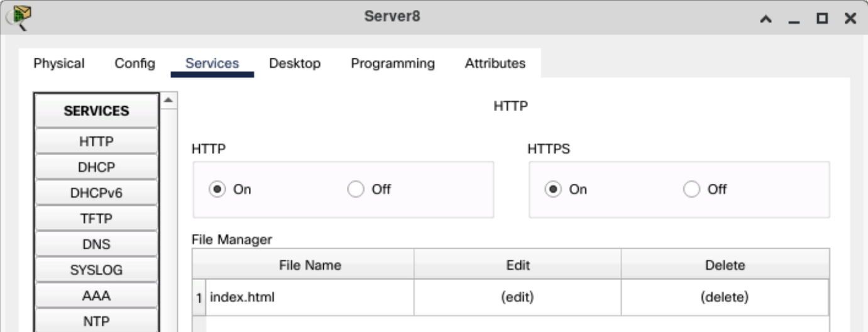The width and height of the screenshot is (868, 332).
Task: Select the DNS service from the list
Action: (x=96, y=244)
